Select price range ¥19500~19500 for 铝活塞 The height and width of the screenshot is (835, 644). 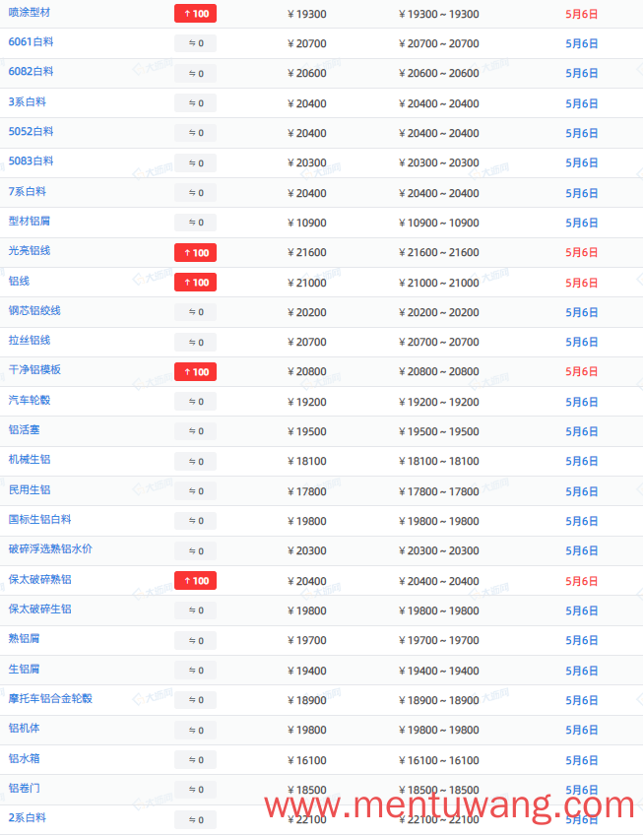[x=439, y=431]
